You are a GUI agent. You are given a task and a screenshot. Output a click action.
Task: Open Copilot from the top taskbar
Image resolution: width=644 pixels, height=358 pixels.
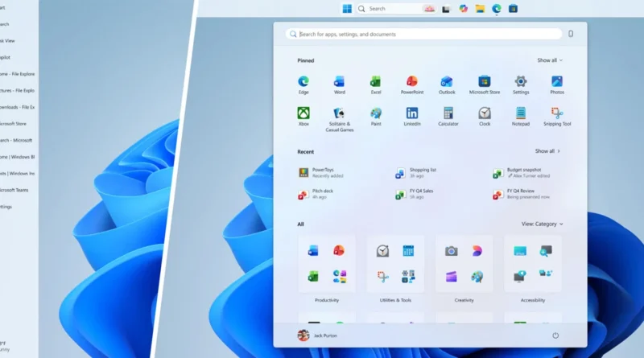click(x=464, y=9)
